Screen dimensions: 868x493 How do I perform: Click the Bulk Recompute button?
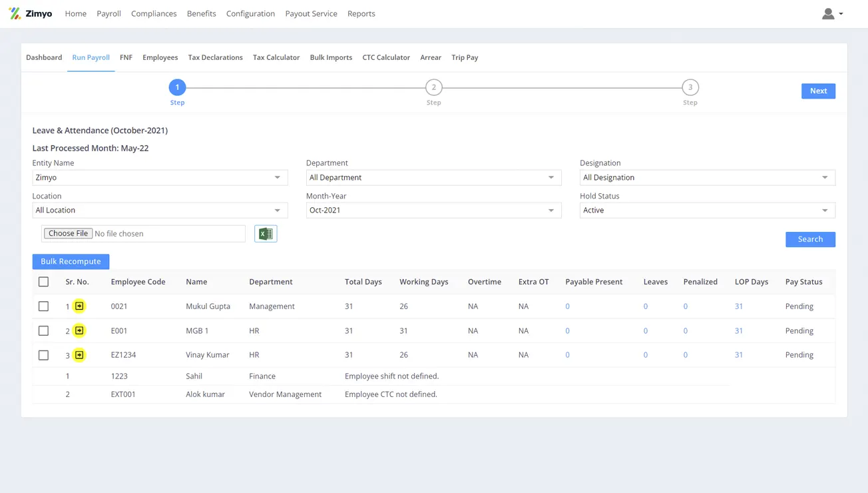pyautogui.click(x=71, y=261)
